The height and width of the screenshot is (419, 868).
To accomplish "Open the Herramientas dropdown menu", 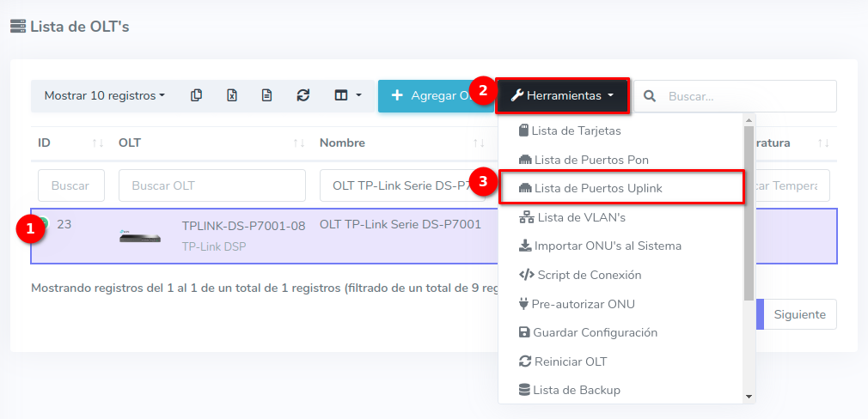I will click(x=562, y=95).
